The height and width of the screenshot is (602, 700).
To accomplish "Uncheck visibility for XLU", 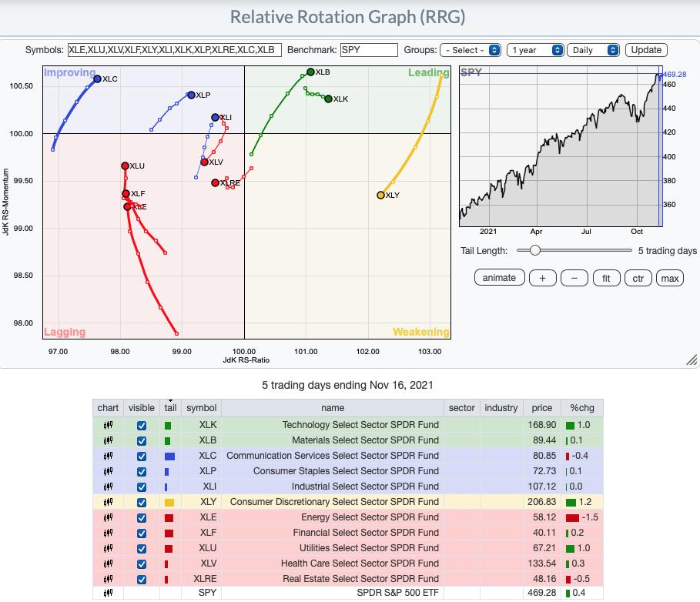I will (x=142, y=549).
